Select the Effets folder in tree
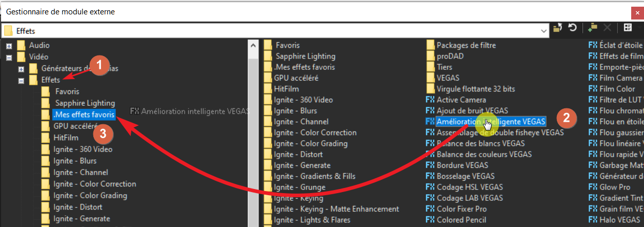This screenshot has height=227, width=644. point(50,80)
